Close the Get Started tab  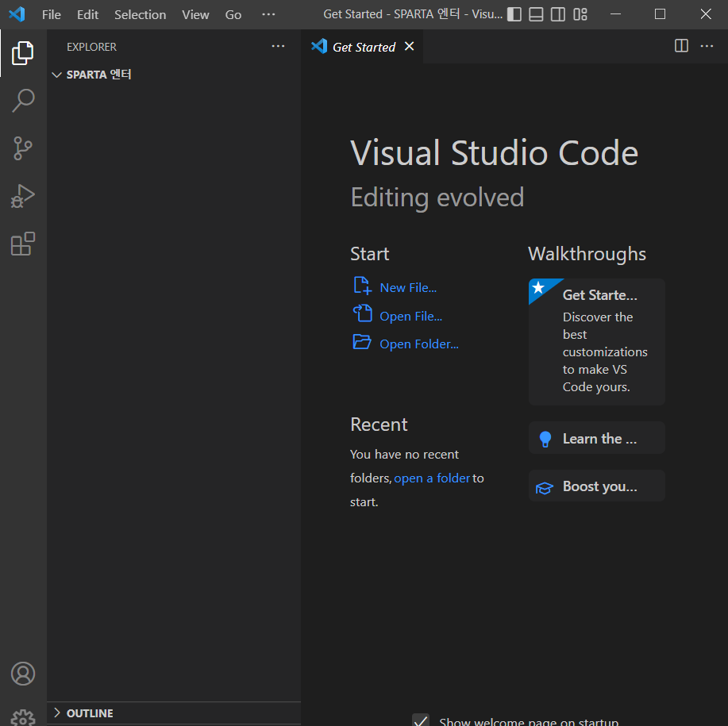pos(409,46)
